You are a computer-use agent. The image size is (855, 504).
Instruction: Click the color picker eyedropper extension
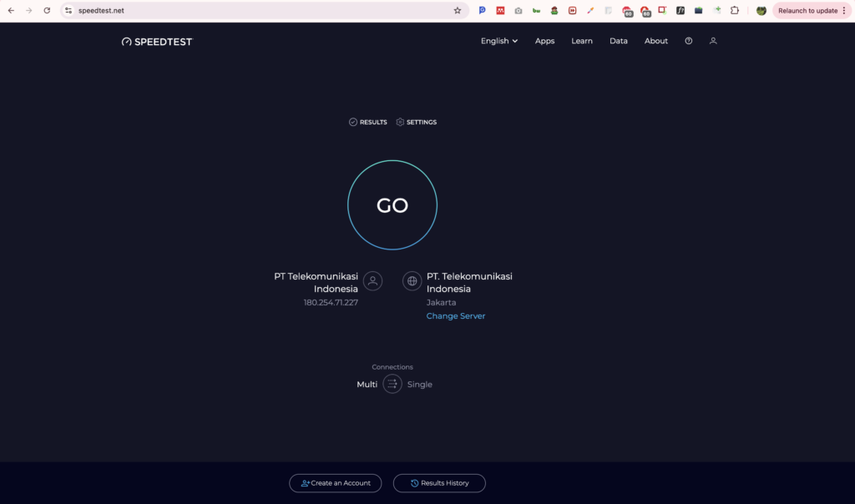(590, 10)
